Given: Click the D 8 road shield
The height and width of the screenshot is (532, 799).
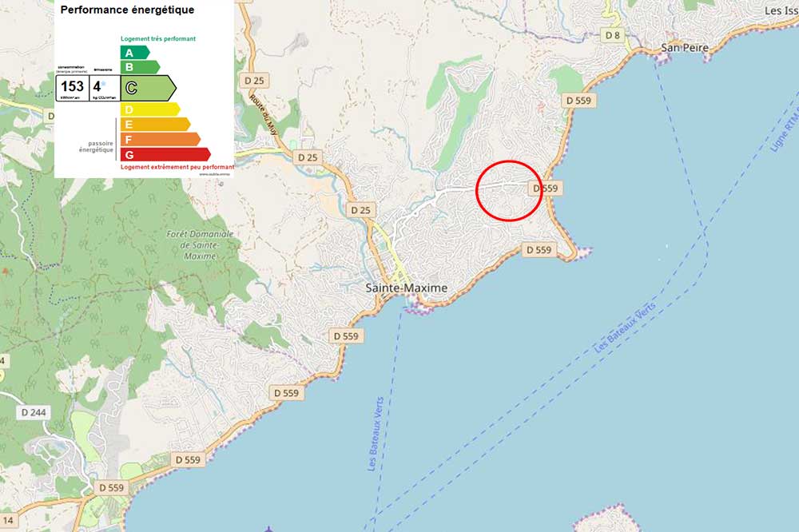Looking at the screenshot, I should coord(613,35).
